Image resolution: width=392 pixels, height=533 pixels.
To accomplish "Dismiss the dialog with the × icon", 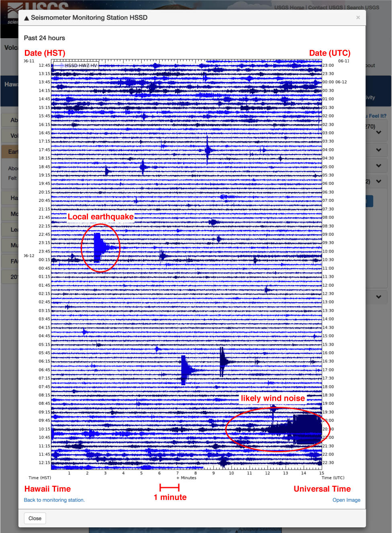I will coord(358,17).
